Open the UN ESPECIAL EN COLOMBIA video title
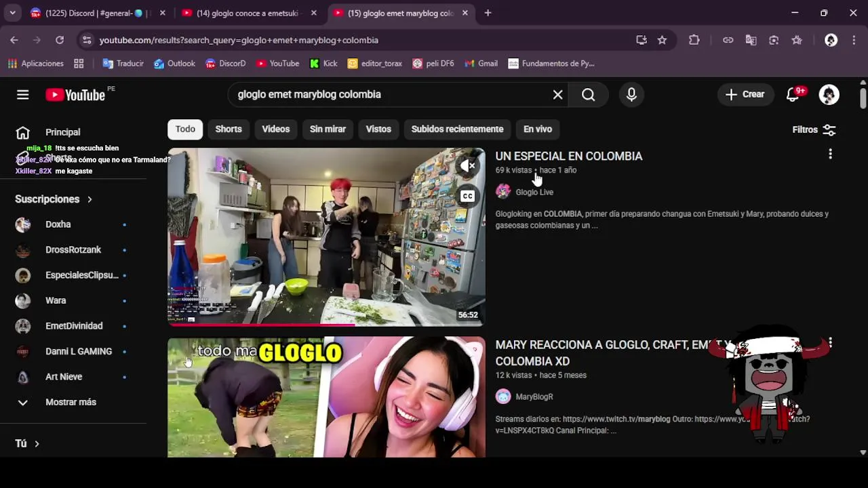Image resolution: width=868 pixels, height=488 pixels. click(x=569, y=156)
